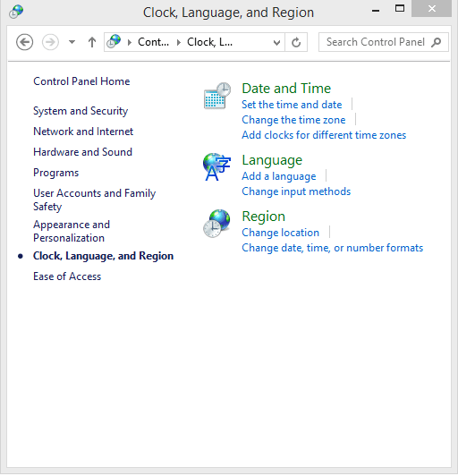Go to Hardware and Sound category
The image size is (458, 476).
click(82, 152)
